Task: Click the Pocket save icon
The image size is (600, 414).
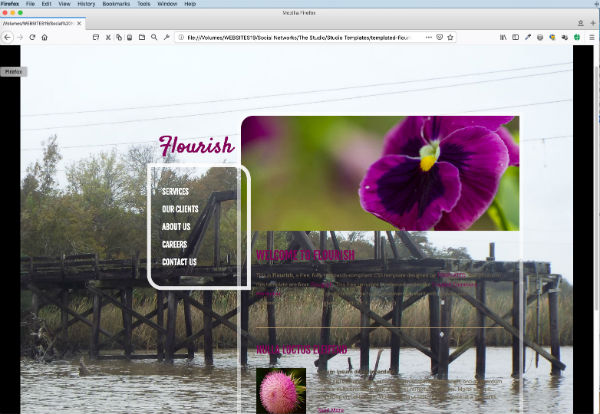Action: (439, 37)
